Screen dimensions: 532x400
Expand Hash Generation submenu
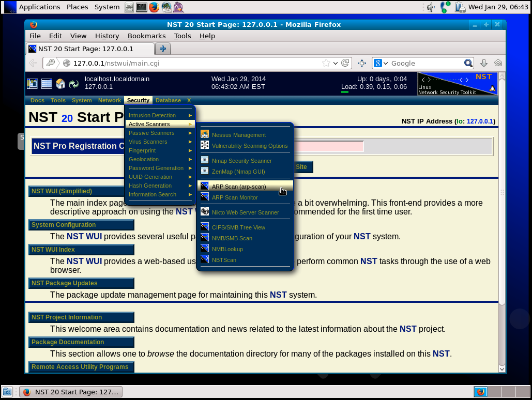(160, 186)
